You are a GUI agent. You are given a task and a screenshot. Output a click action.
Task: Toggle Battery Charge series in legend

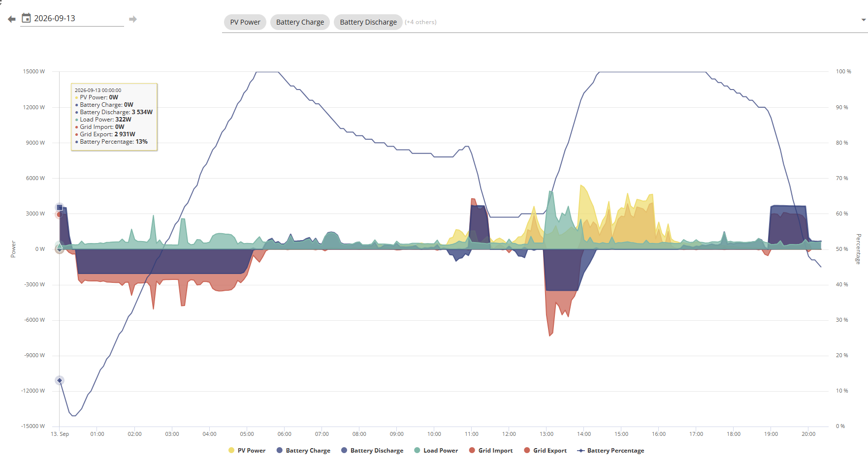point(303,451)
